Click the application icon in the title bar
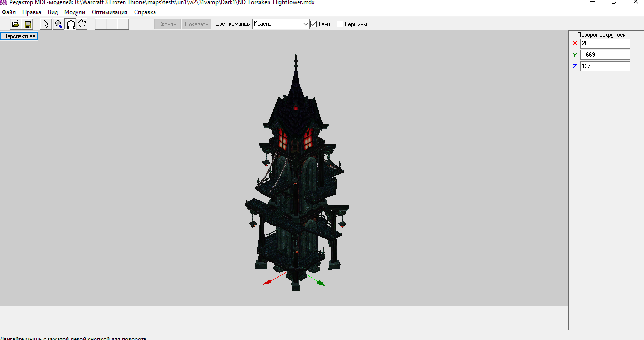The width and height of the screenshot is (644, 340). tap(4, 2)
